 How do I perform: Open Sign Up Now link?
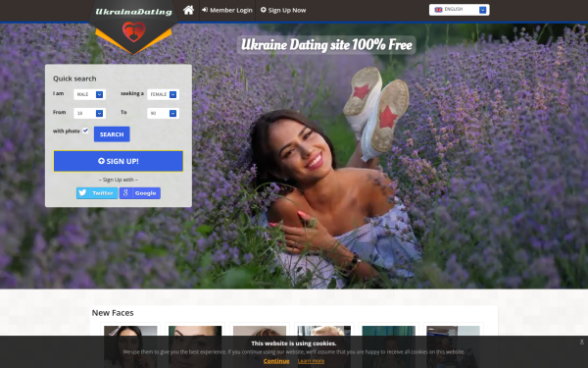point(283,10)
